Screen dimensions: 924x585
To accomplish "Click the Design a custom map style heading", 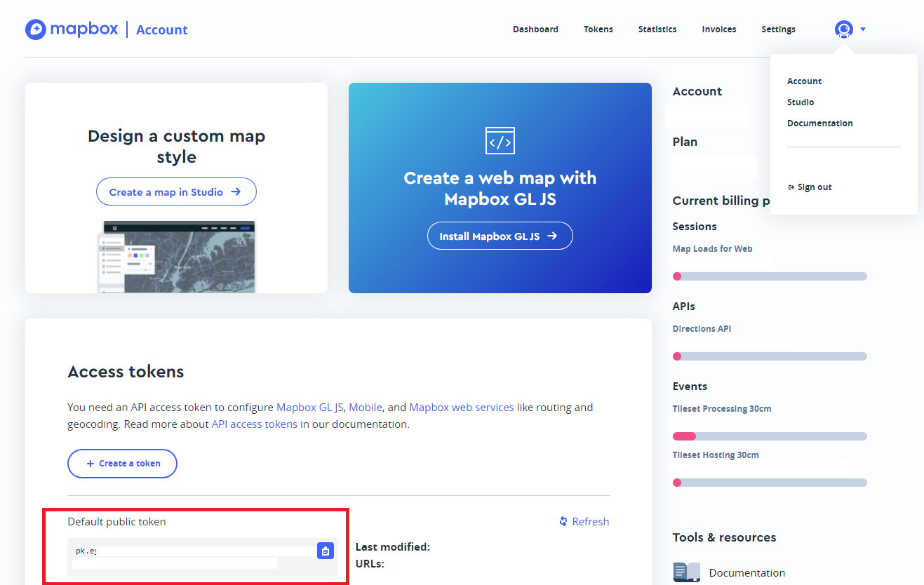I will coord(176,146).
